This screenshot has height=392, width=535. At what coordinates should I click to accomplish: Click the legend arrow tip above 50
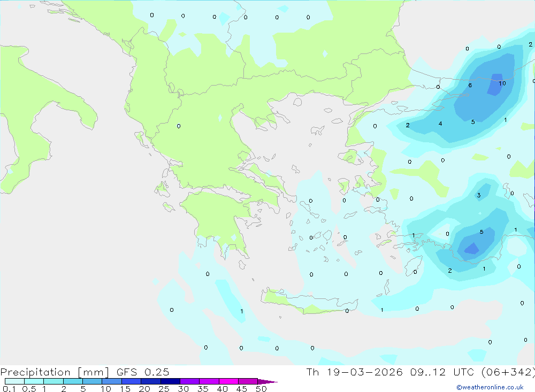pos(267,381)
